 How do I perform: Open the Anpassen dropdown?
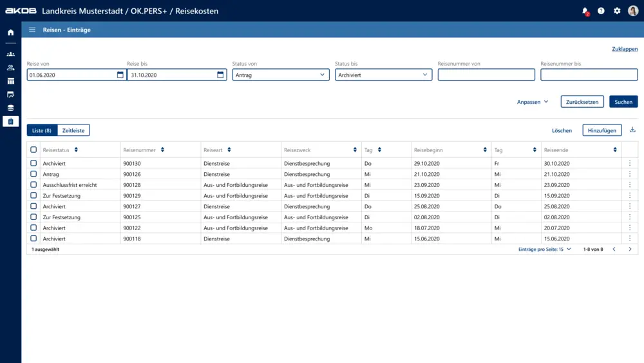533,102
